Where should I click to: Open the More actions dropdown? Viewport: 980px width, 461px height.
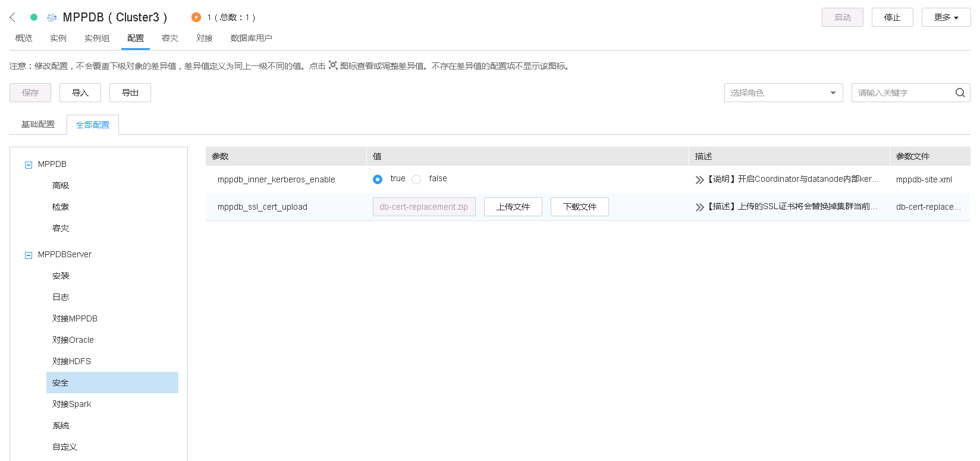tap(946, 17)
